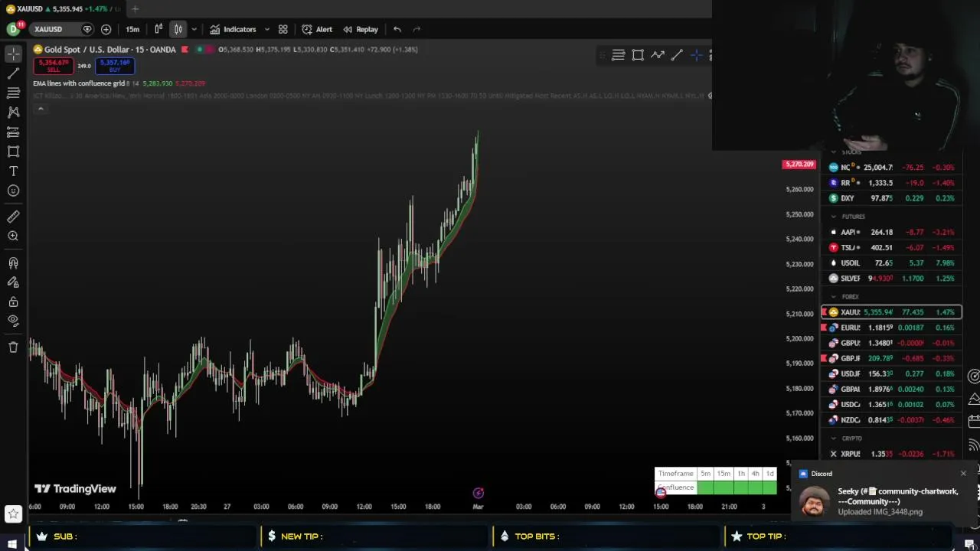Select the XRPUSD watchlist row
The image size is (980, 551).
891,454
